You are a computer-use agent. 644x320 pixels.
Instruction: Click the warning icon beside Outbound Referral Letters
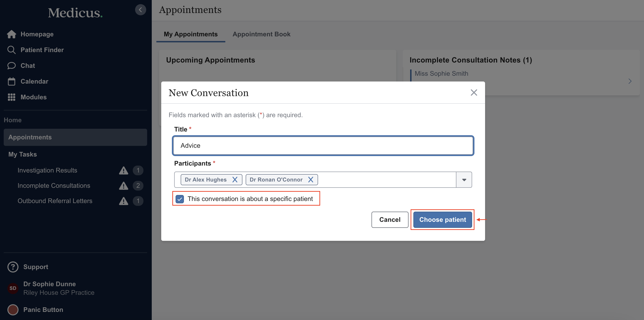[x=124, y=201]
